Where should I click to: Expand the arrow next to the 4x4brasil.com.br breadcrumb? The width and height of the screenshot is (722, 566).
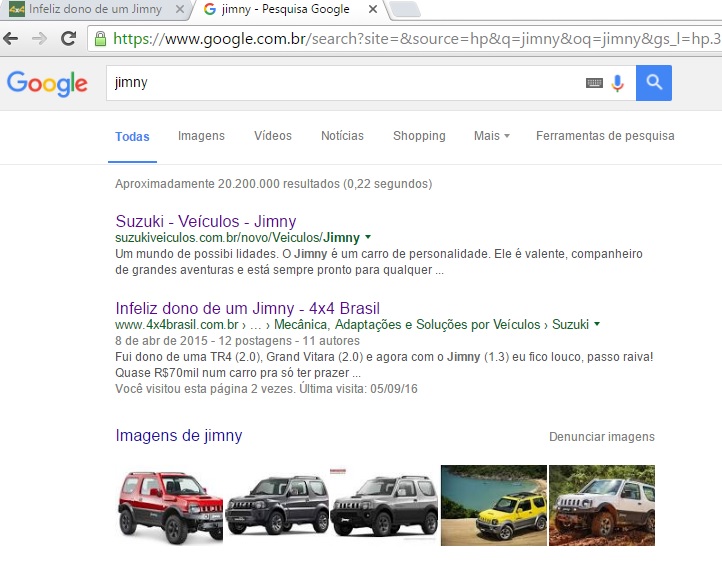point(597,324)
